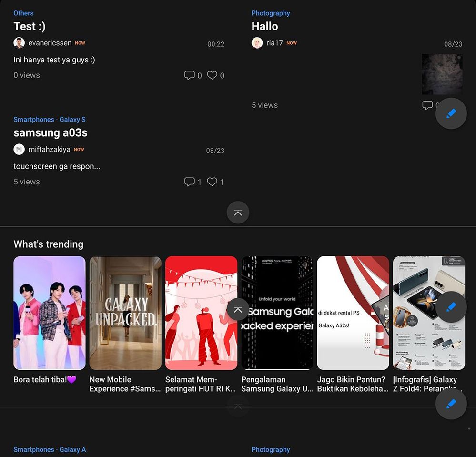
Task: Open the Photography category above "Hallo"
Action: [x=271, y=13]
